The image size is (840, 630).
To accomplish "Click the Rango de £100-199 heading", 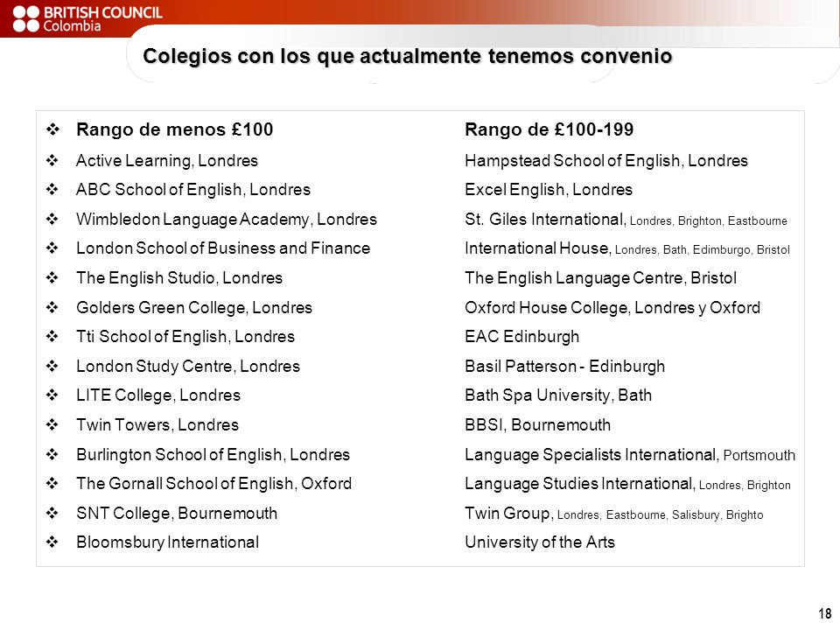I will click(x=549, y=129).
